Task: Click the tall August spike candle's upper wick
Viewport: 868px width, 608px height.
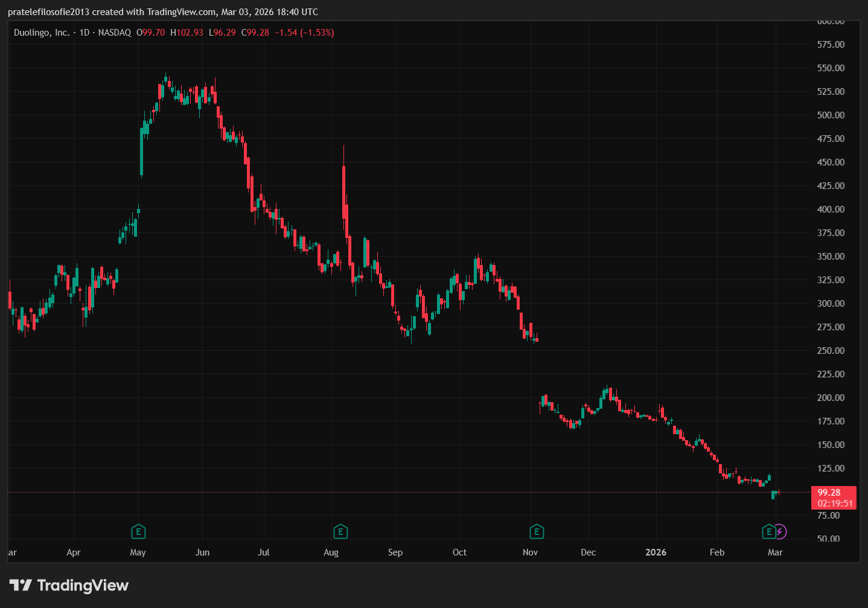Action: [343, 155]
